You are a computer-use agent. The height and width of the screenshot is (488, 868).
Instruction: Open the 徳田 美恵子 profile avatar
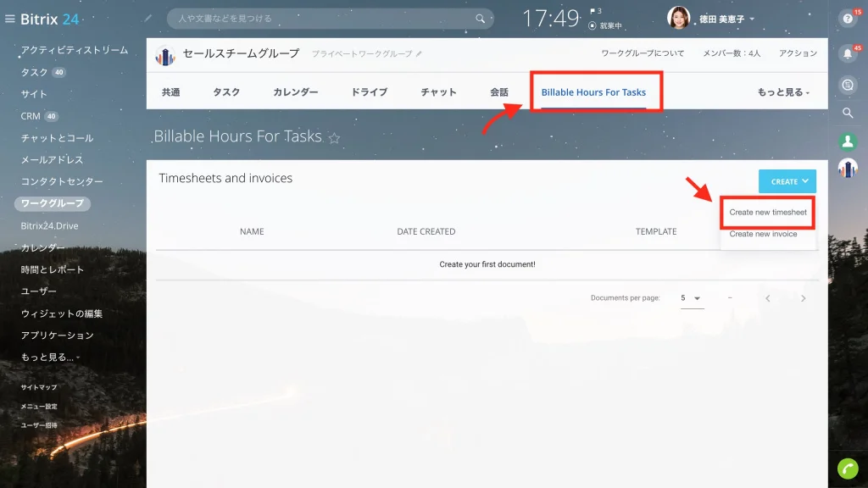coord(678,18)
